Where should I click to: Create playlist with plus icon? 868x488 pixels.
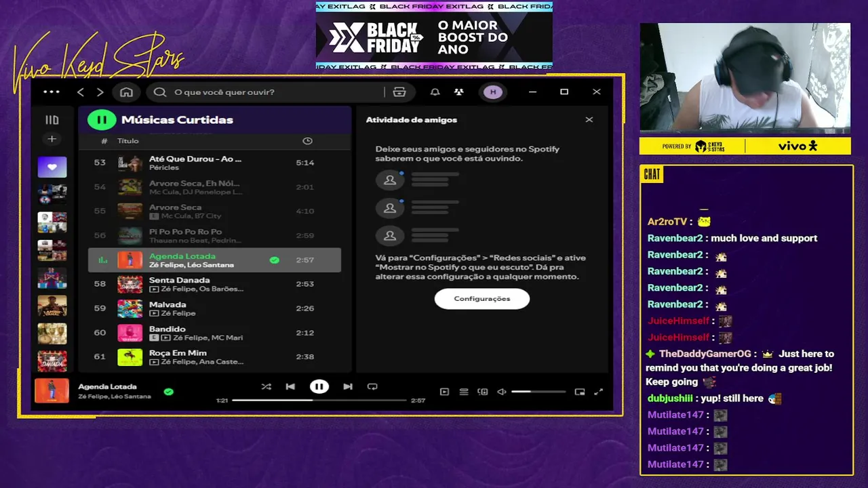coord(52,139)
